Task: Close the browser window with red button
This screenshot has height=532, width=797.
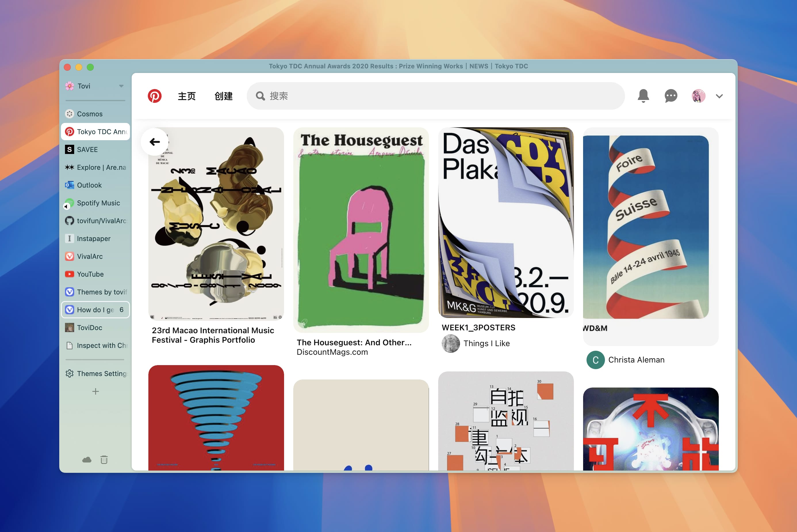Action: pos(67,67)
